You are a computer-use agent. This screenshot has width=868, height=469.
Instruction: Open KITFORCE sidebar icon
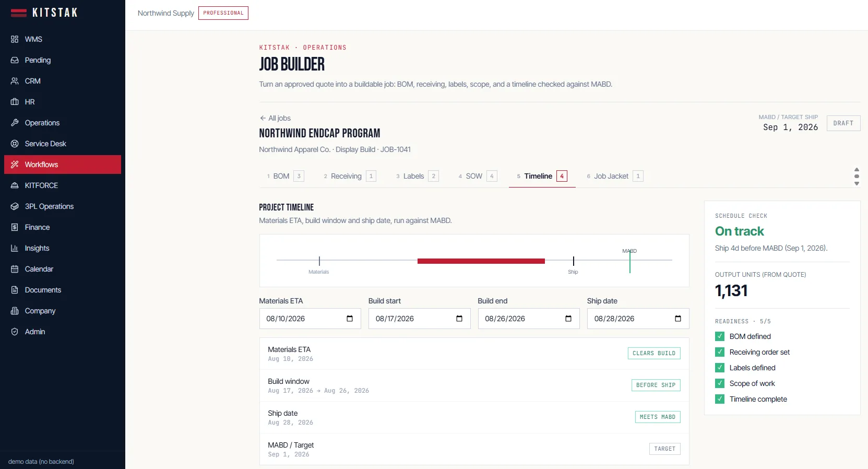[x=15, y=185]
